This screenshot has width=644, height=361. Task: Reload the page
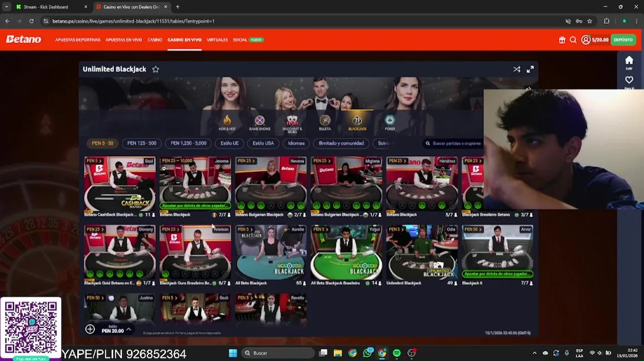click(x=31, y=21)
